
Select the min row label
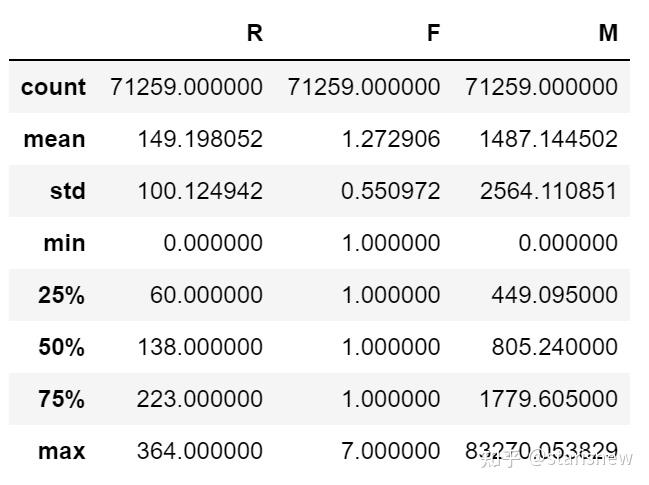click(x=66, y=243)
